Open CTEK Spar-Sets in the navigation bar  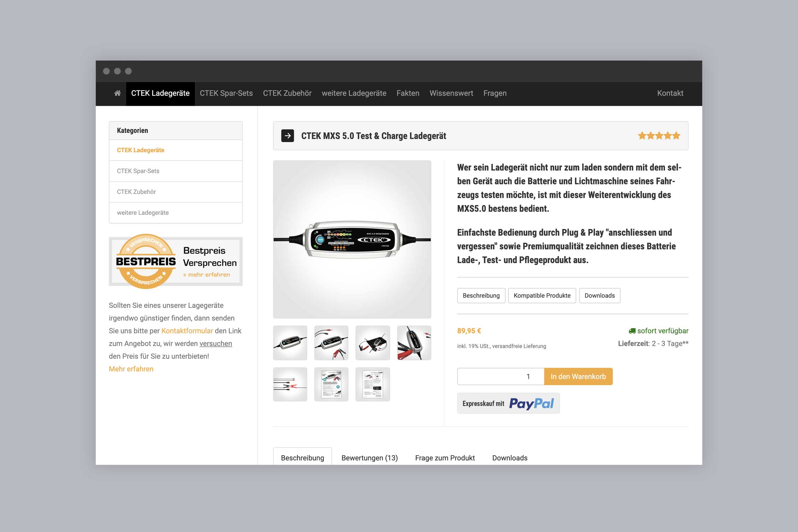coord(226,93)
